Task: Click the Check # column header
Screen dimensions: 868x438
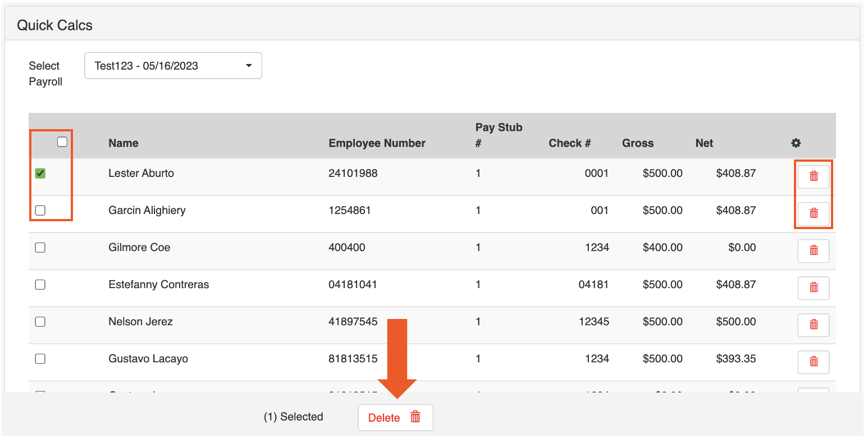Action: pos(570,143)
